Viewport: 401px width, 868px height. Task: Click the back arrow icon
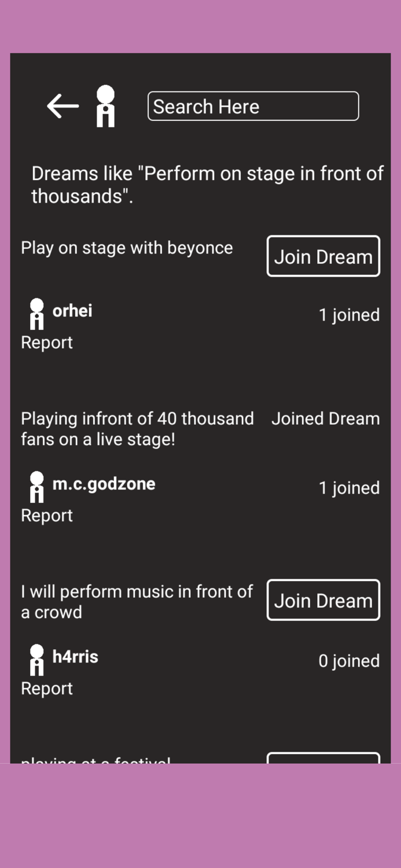pos(62,106)
